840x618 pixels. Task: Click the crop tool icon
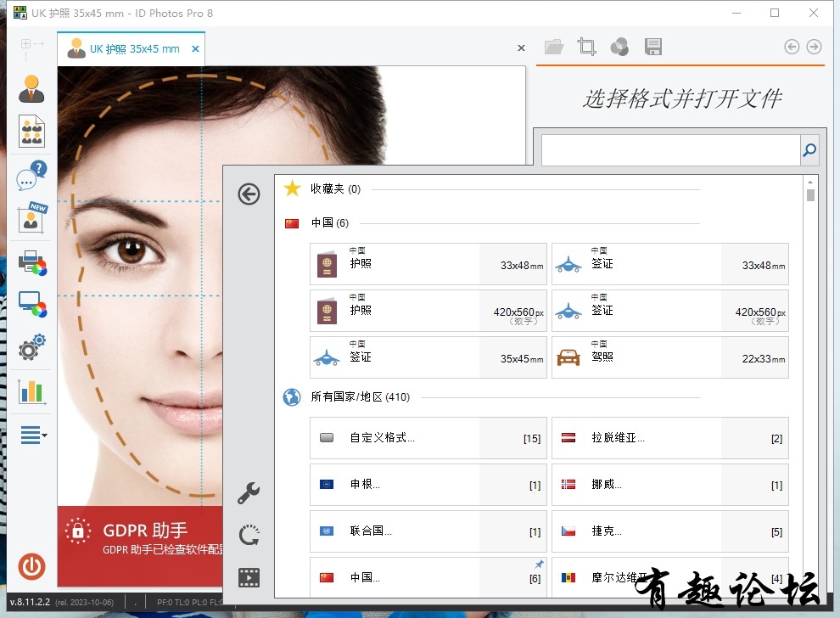[x=586, y=47]
